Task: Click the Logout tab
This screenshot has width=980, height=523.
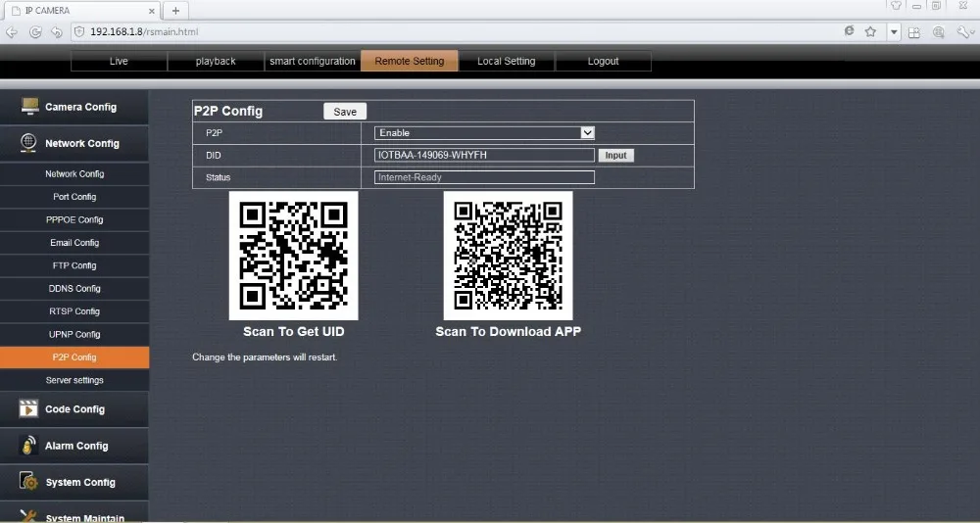Action: (x=603, y=62)
